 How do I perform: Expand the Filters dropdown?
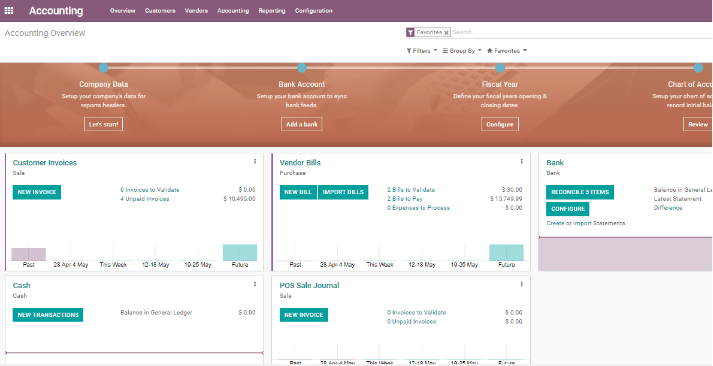[x=422, y=51]
